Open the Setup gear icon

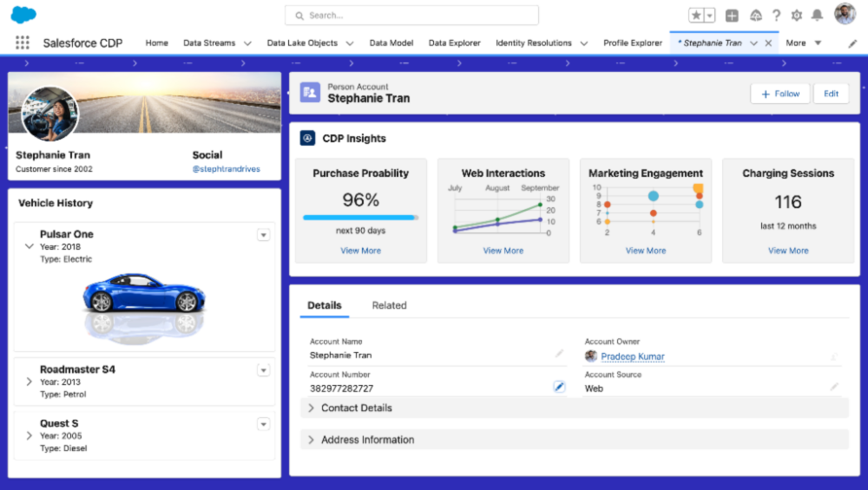pos(796,16)
